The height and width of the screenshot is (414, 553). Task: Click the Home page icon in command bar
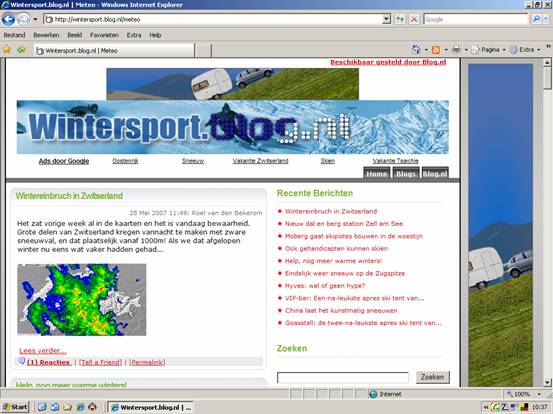point(416,50)
